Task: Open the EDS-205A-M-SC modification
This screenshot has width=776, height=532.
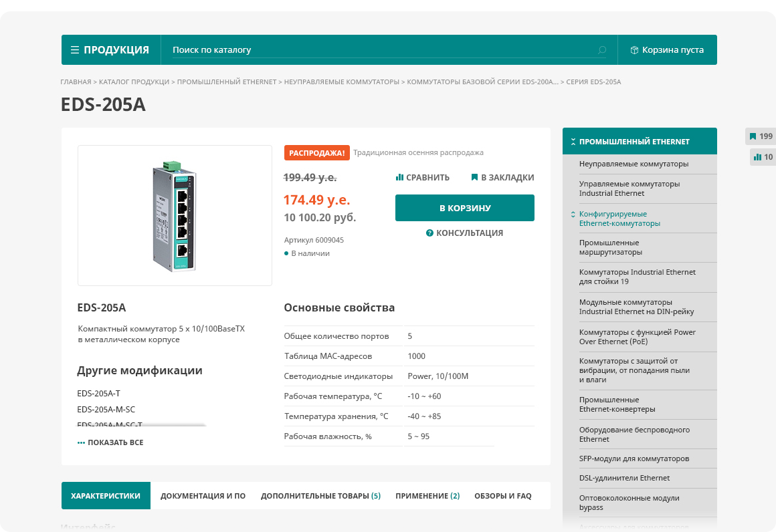Action: tap(106, 409)
